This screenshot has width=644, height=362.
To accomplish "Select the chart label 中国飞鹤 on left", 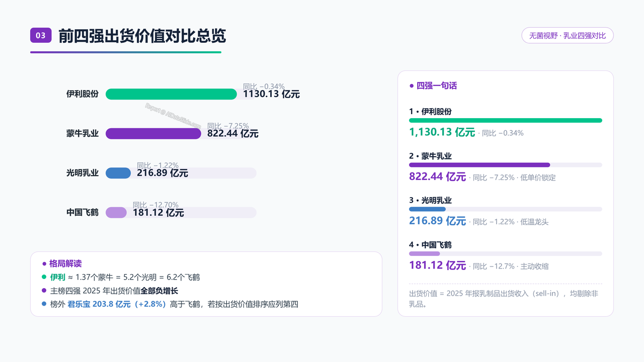I will [x=83, y=212].
